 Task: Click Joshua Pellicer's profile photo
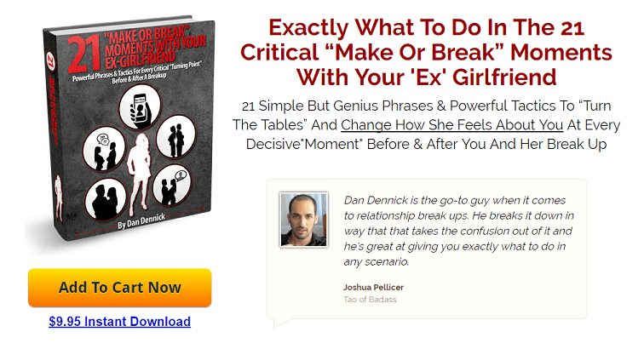pos(303,220)
